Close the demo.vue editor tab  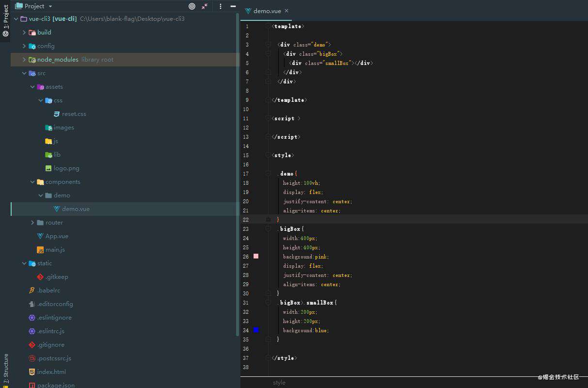click(286, 11)
